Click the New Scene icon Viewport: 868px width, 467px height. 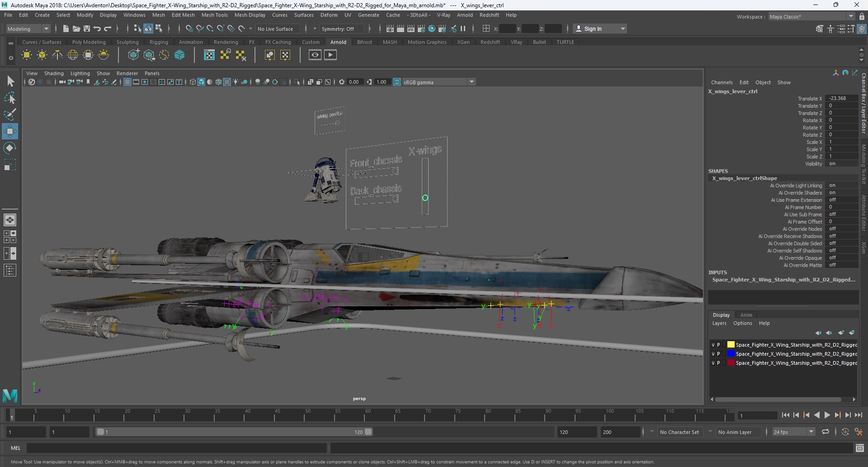[x=66, y=29]
